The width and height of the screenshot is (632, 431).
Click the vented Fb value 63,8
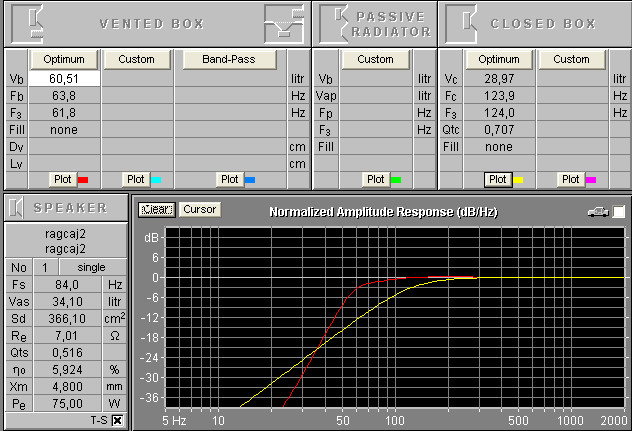[x=64, y=96]
